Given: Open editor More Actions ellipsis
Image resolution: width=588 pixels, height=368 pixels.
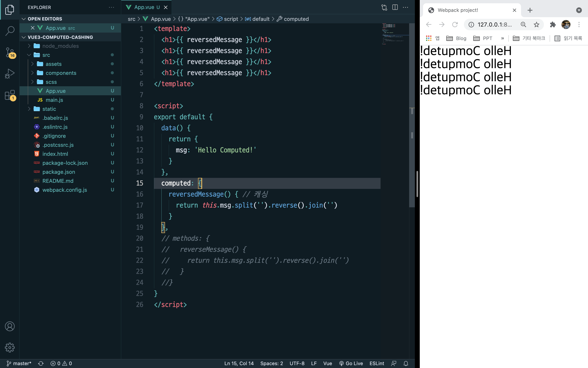Looking at the screenshot, I should coord(405,7).
